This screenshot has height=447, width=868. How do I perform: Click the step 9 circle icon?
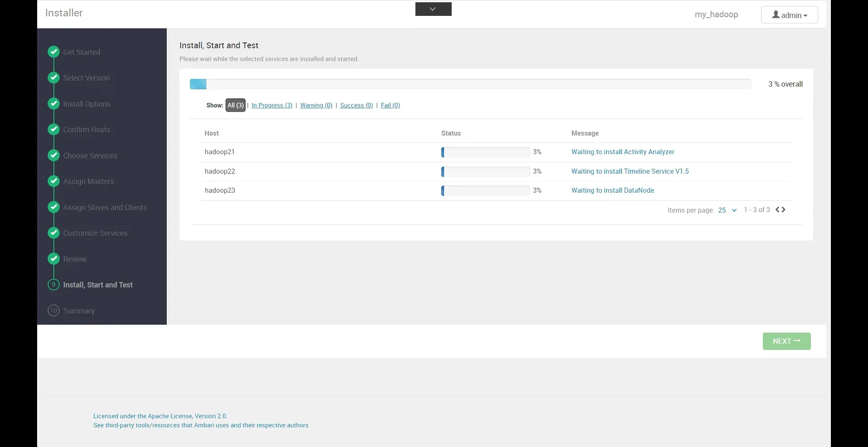54,285
